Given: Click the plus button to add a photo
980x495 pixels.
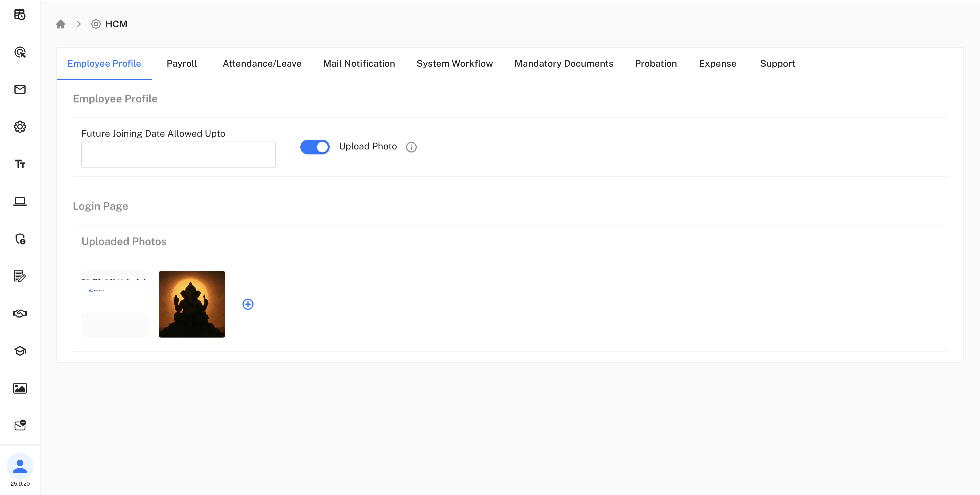Looking at the screenshot, I should 248,304.
